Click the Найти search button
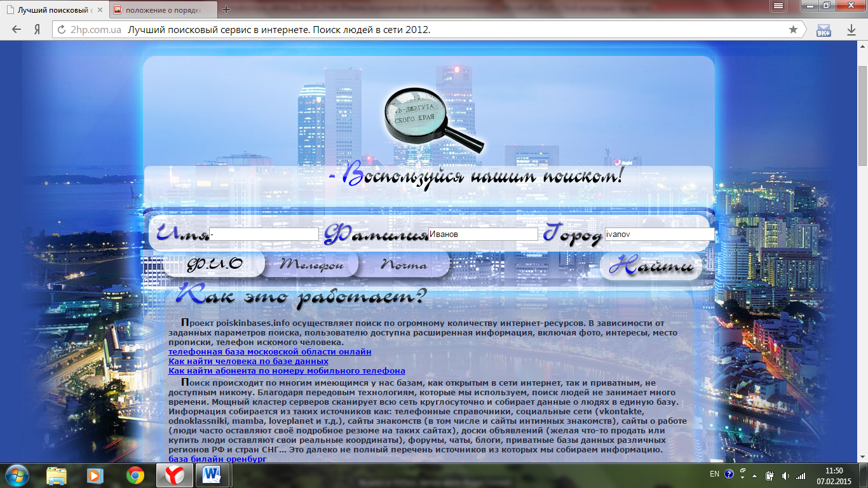The width and height of the screenshot is (868, 488). tap(651, 266)
